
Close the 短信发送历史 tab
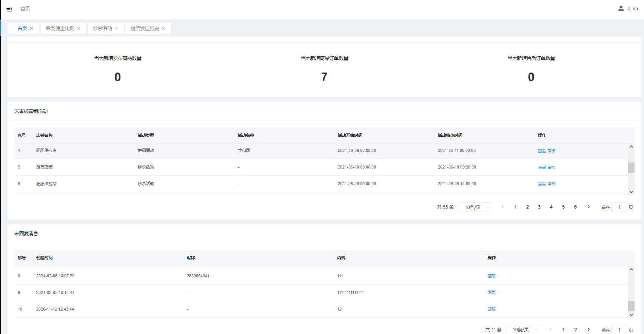[x=163, y=28]
